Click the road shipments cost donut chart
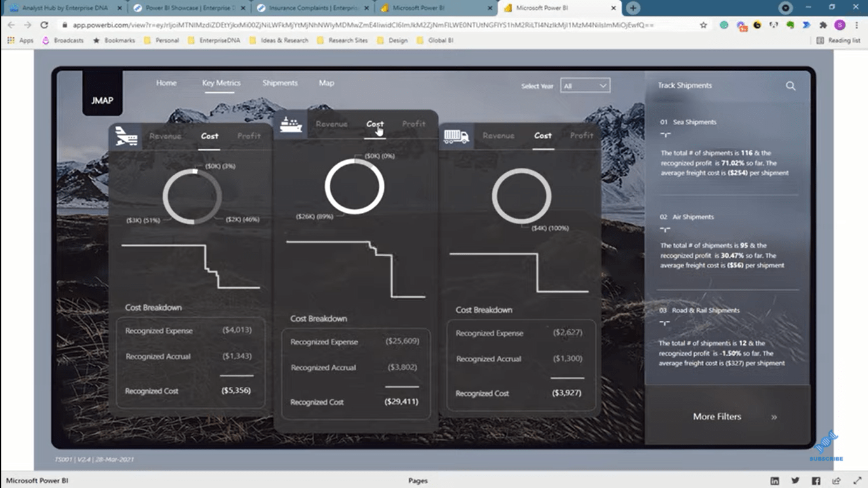This screenshot has height=488, width=868. (x=522, y=196)
